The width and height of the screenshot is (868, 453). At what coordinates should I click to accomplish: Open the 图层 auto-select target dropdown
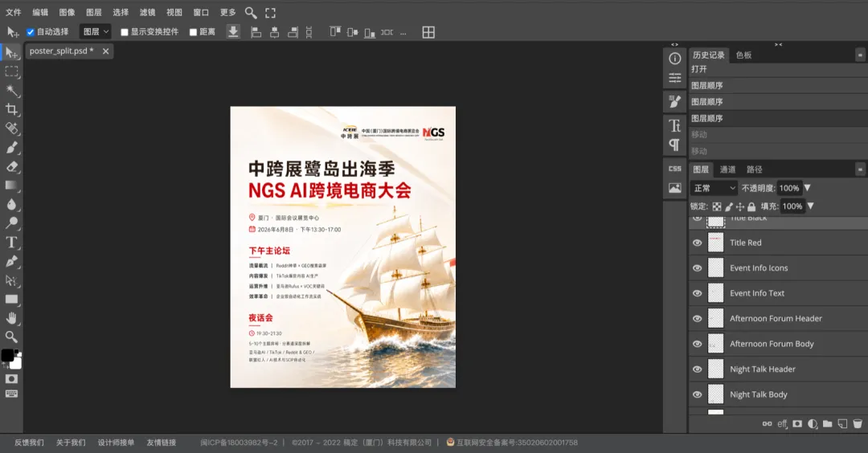[95, 32]
